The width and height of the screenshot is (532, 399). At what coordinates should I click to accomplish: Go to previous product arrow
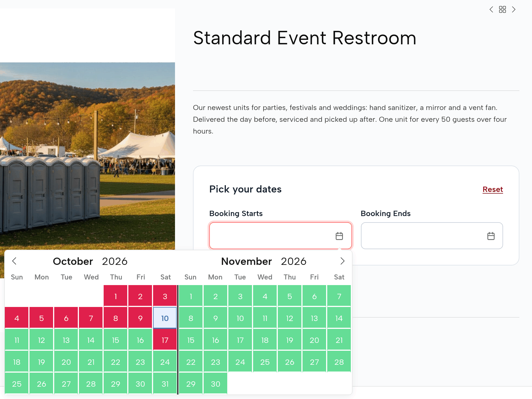[491, 10]
